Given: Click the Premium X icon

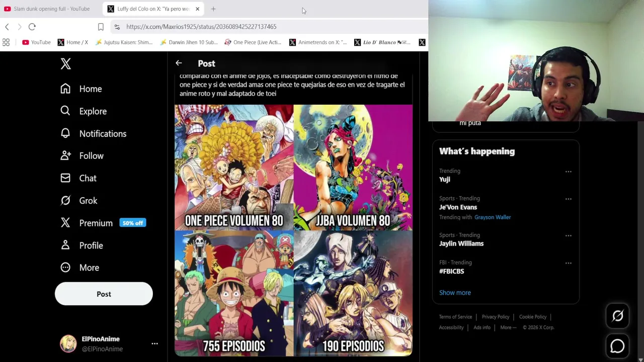Looking at the screenshot, I should click(65, 223).
